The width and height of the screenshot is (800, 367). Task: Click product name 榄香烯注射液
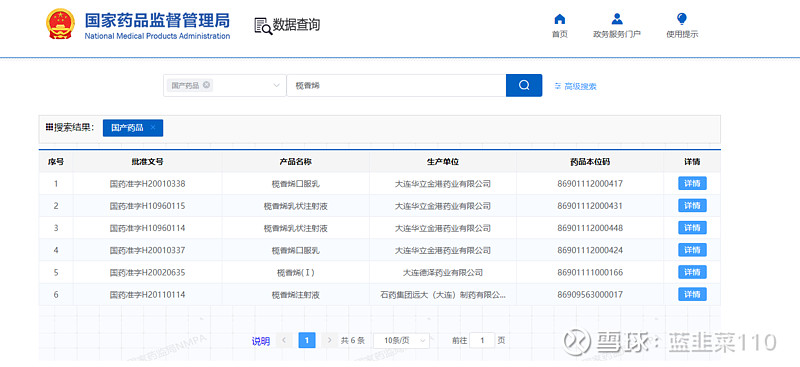coord(295,295)
